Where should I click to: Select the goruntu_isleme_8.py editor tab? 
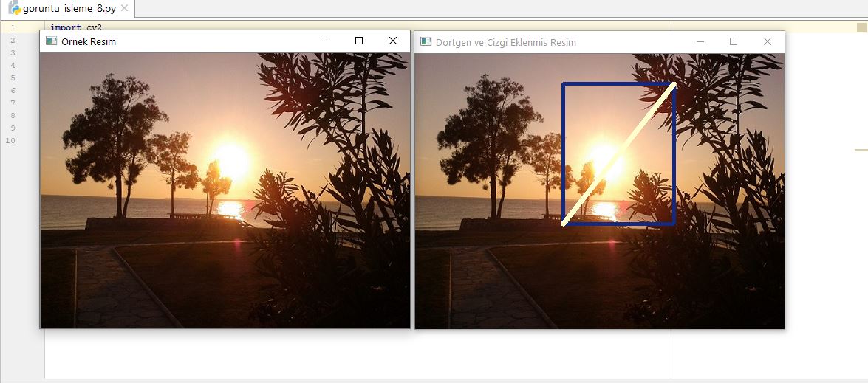(68, 8)
